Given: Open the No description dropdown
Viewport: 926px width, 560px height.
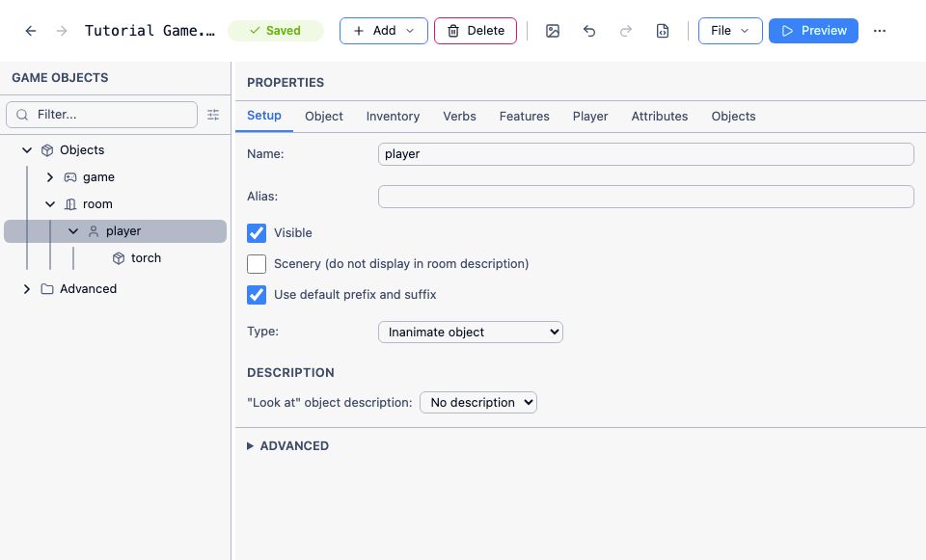Looking at the screenshot, I should pos(477,403).
